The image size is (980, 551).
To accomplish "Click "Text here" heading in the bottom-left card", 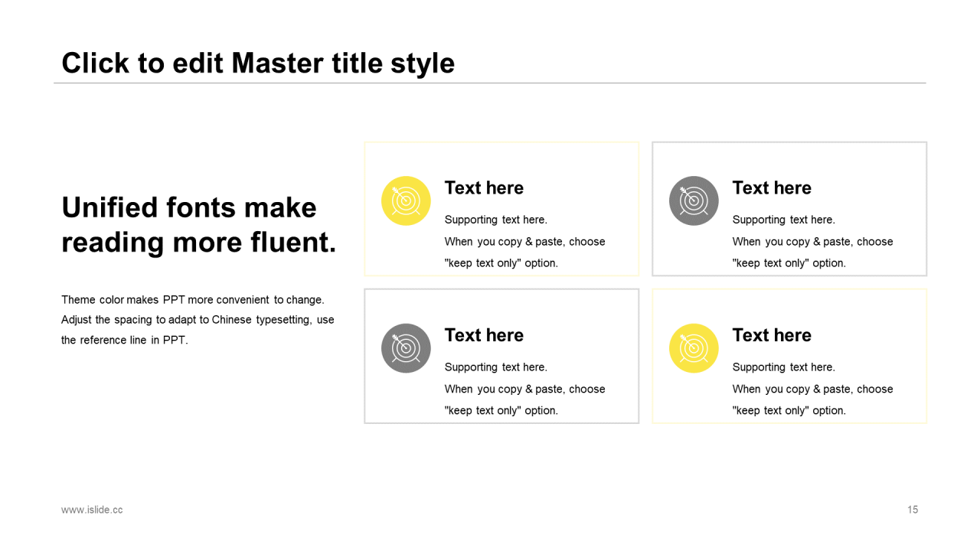I will (x=484, y=335).
